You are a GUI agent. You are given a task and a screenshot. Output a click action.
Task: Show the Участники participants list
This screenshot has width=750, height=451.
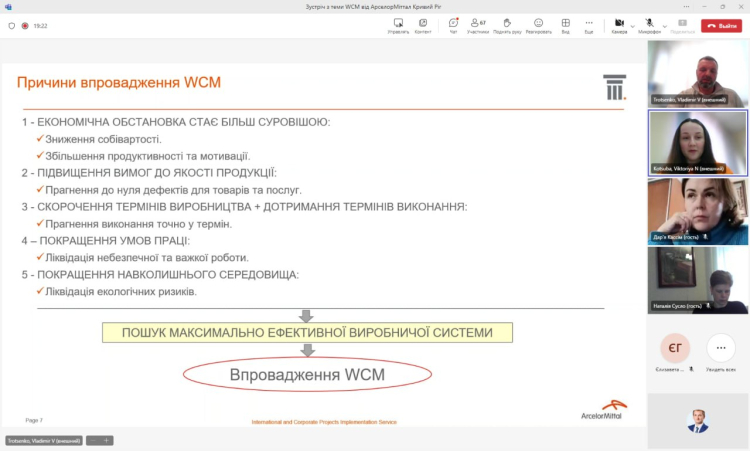[479, 24]
